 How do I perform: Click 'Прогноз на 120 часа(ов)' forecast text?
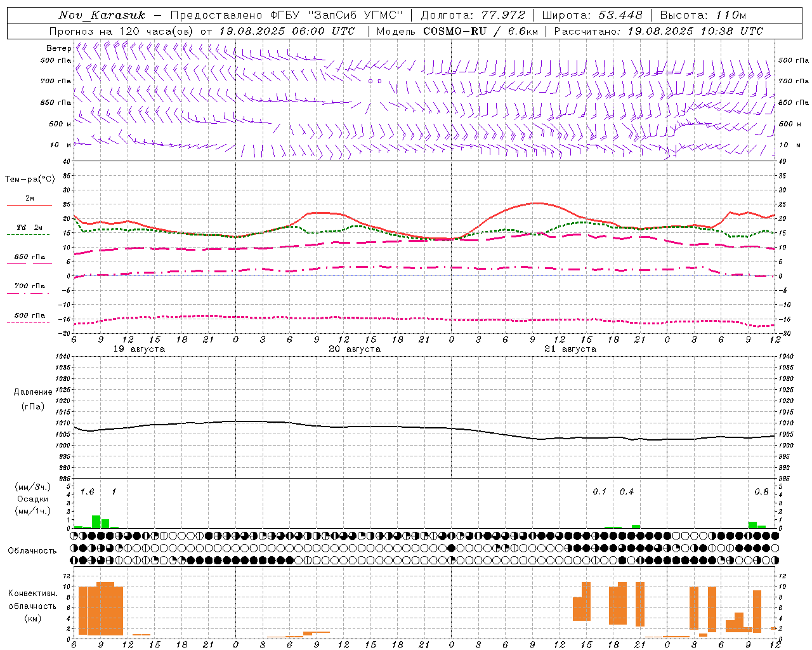click(x=122, y=31)
